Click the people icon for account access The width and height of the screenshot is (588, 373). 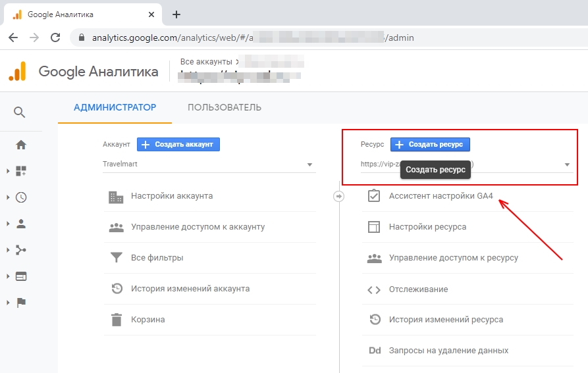(117, 228)
